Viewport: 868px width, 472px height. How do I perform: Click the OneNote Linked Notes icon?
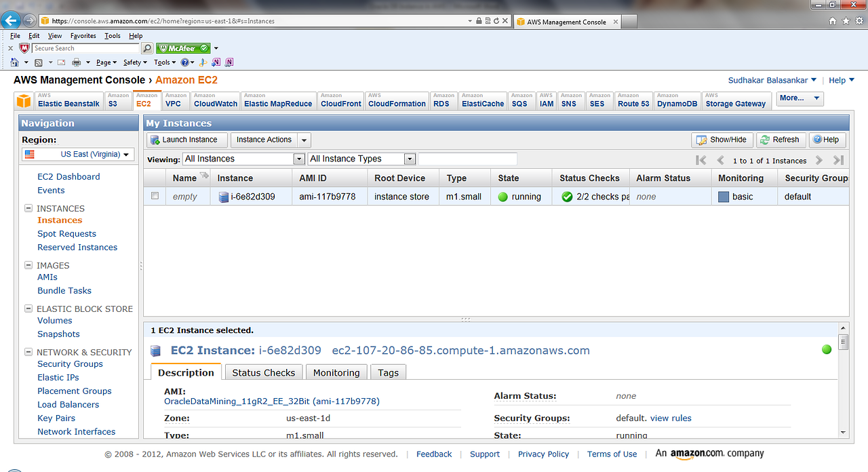[229, 62]
